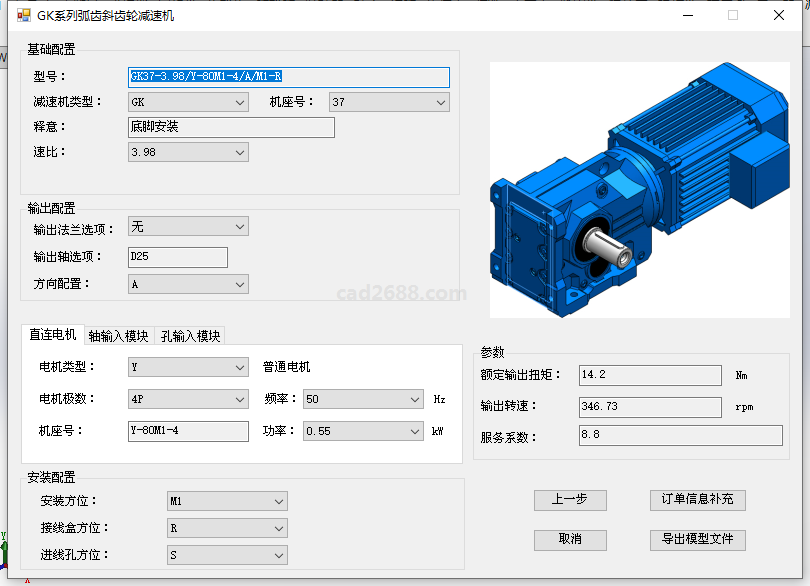This screenshot has width=810, height=586.
Task: Switch to the 孔输入模块 tab
Action: pos(190,335)
